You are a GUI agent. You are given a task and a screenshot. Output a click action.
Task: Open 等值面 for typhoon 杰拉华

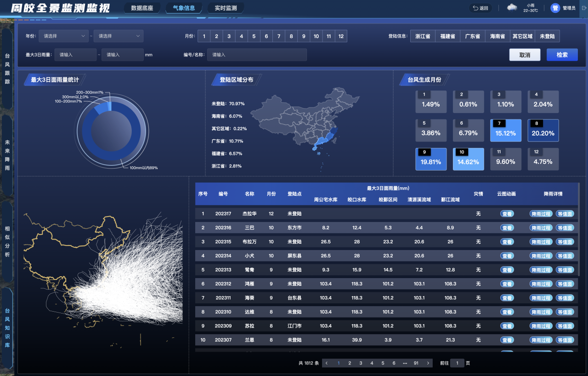coord(565,214)
